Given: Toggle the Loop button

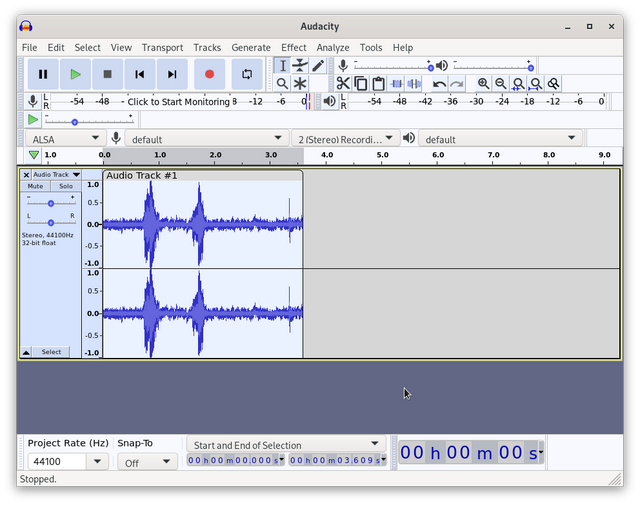Looking at the screenshot, I should 247,74.
